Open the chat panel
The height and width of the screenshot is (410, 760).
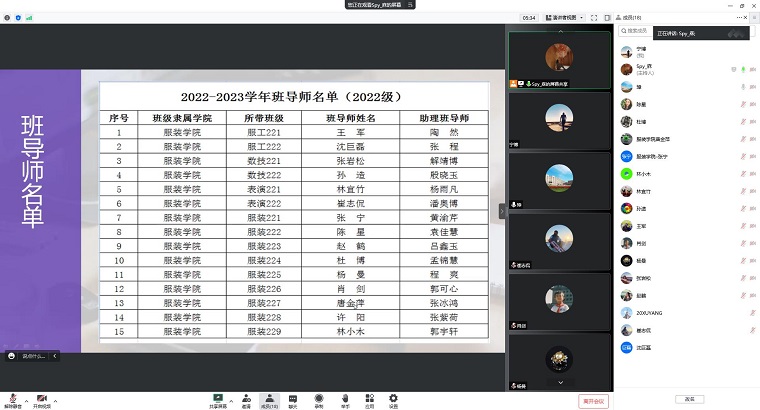[x=293, y=400]
